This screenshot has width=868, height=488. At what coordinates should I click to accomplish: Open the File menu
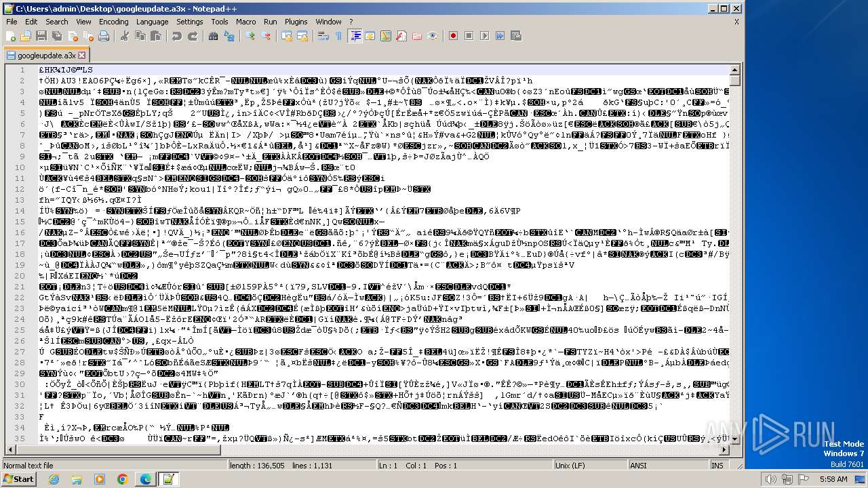(x=12, y=22)
